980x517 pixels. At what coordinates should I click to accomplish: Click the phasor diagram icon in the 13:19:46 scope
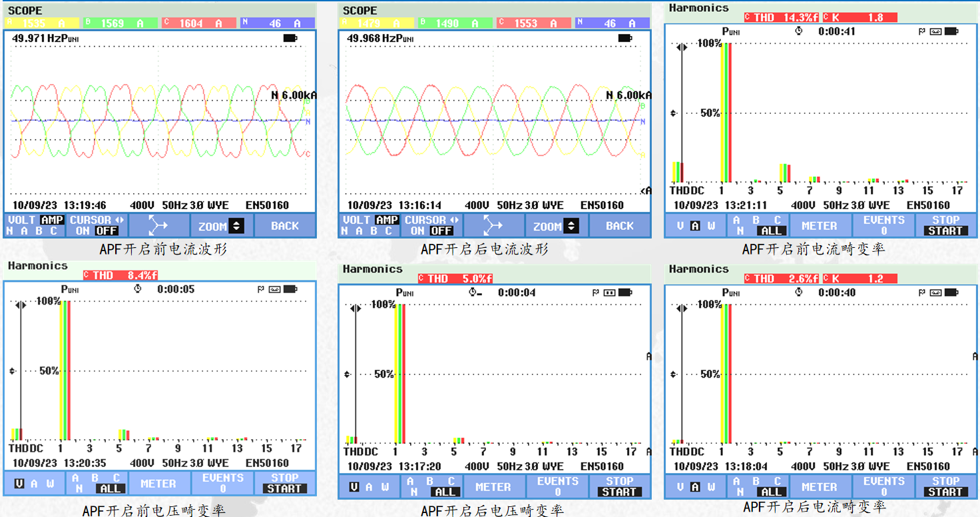click(158, 226)
